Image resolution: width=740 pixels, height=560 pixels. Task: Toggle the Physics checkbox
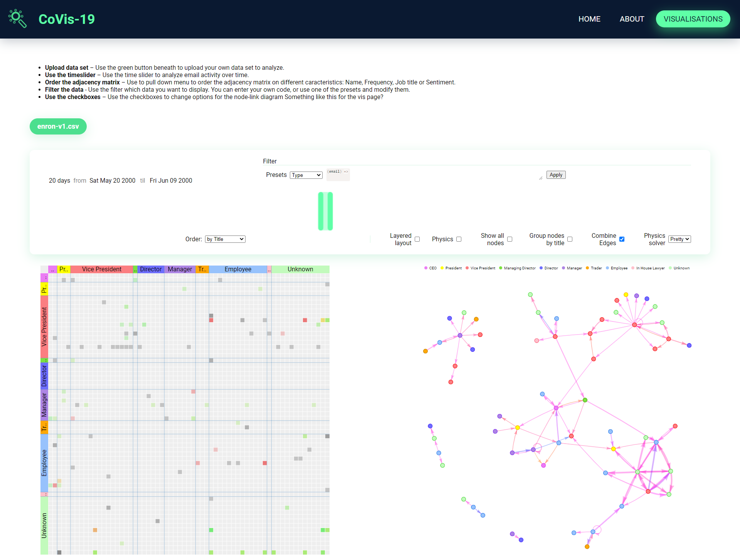459,239
